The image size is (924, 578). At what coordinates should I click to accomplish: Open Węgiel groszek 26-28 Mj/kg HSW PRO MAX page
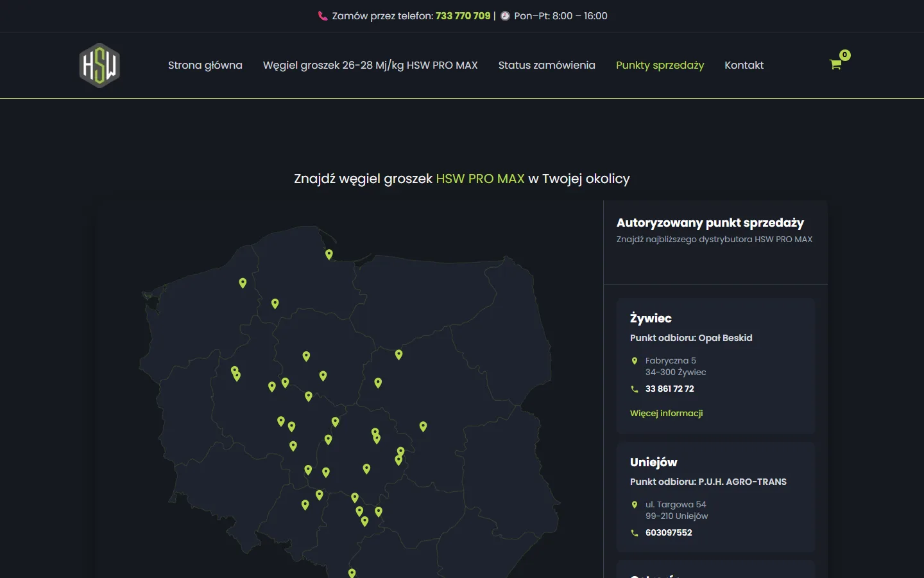click(370, 65)
